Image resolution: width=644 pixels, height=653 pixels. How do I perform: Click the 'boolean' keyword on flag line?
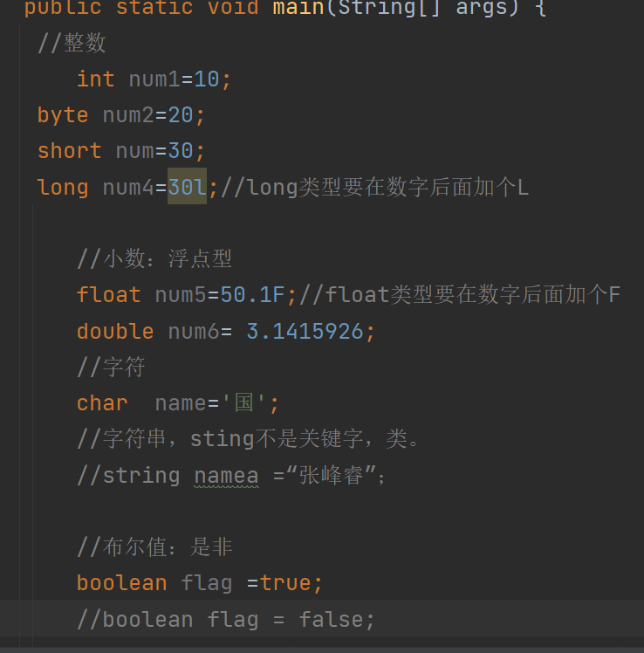(121, 582)
